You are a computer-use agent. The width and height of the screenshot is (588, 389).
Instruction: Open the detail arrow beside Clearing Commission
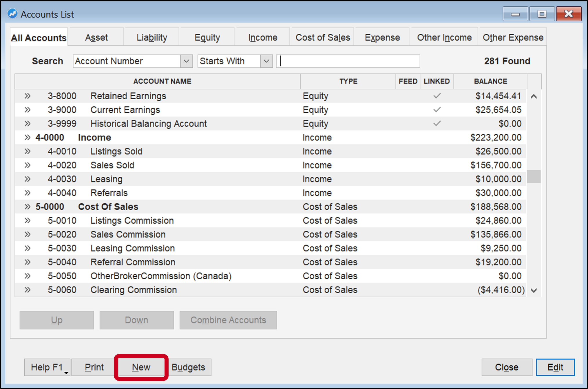[28, 290]
